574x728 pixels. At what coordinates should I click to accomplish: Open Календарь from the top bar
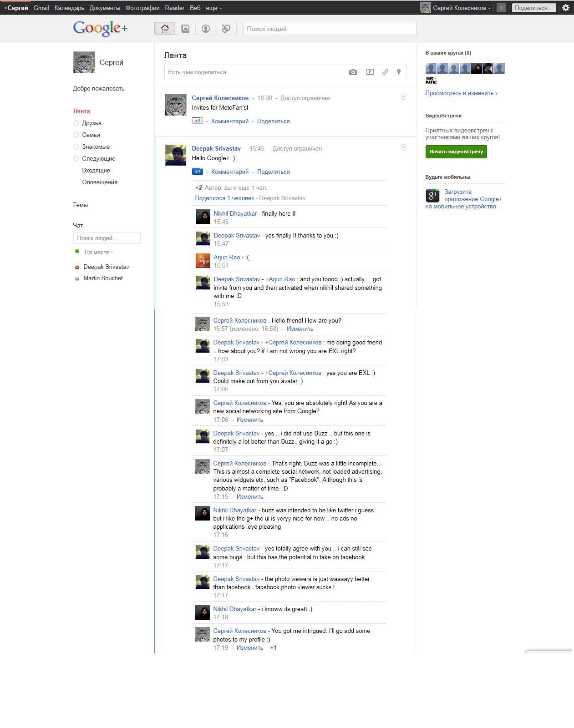coord(69,8)
